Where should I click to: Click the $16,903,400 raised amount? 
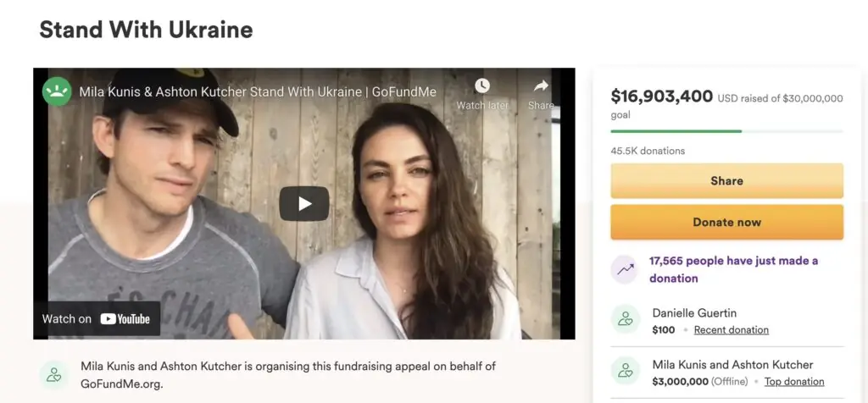pyautogui.click(x=661, y=97)
